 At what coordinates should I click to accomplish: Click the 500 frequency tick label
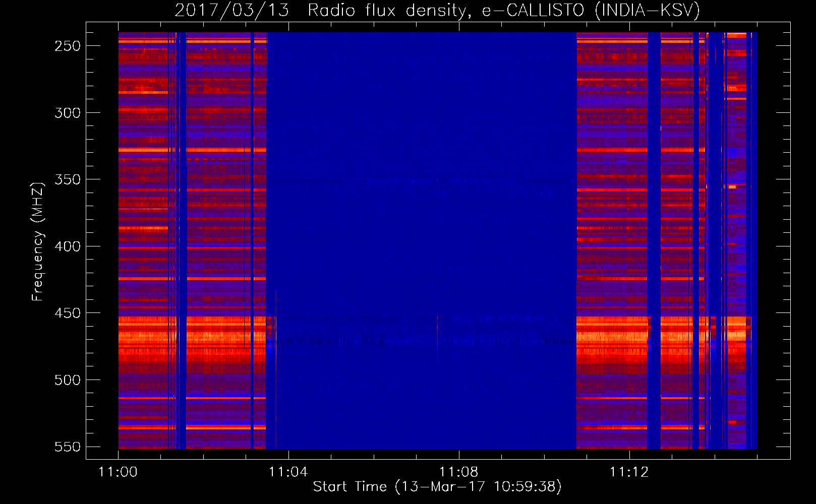tap(68, 380)
